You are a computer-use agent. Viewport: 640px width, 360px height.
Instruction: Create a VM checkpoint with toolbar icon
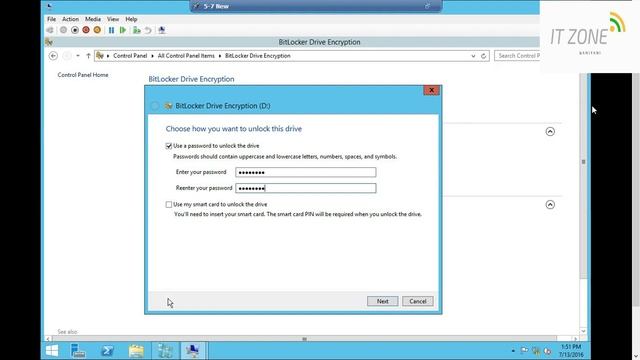click(x=137, y=30)
